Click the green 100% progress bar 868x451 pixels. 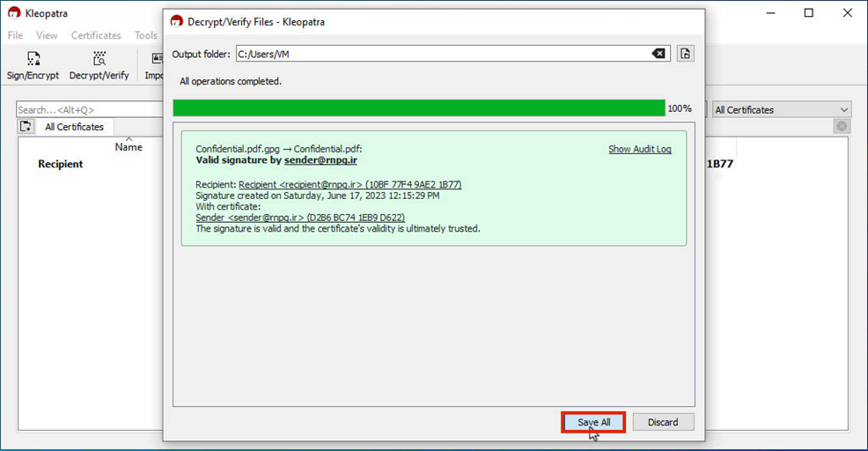[418, 108]
